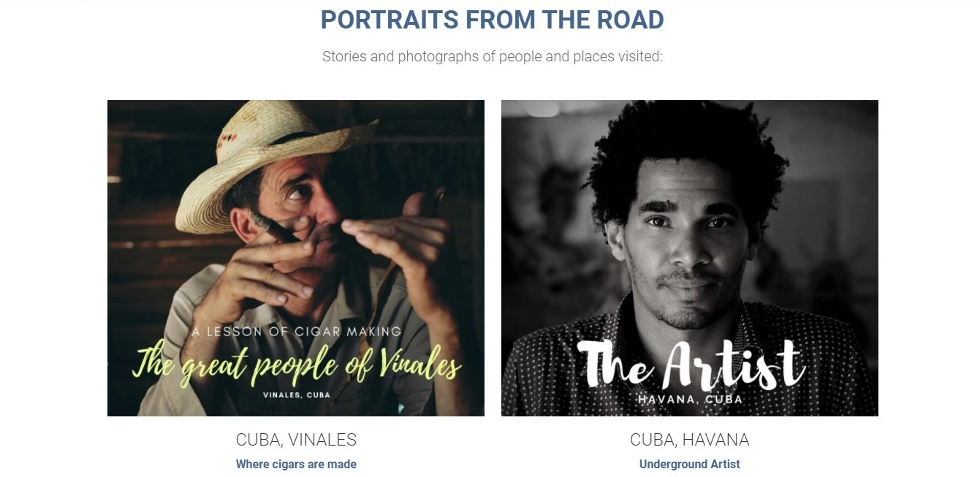Click the "Stories and photographs" subtitle text
Viewport: 980px width, 477px height.
coord(492,56)
